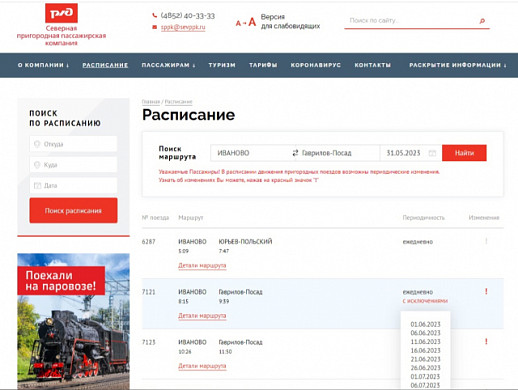Open the Туризм nav item
The height and width of the screenshot is (390, 518).
click(222, 65)
